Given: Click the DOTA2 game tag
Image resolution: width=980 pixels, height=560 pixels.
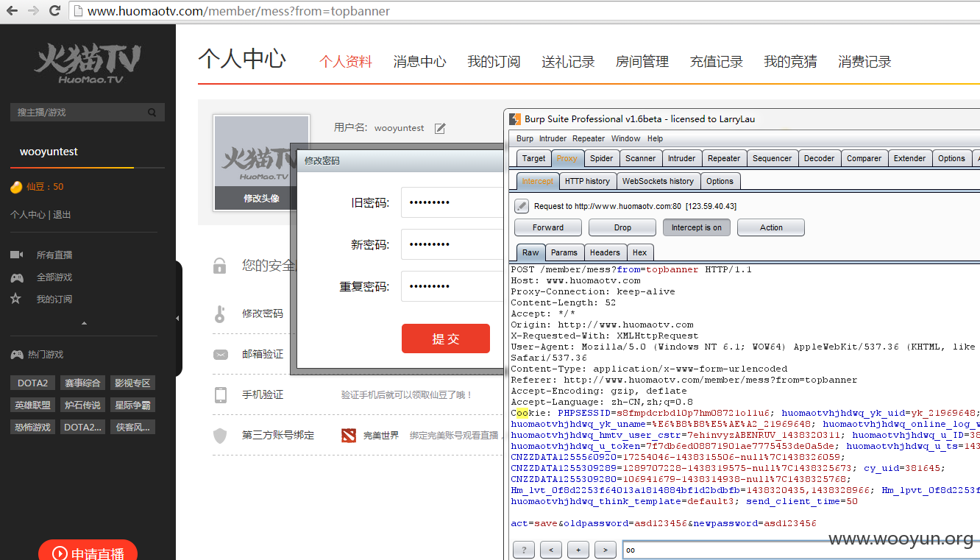Looking at the screenshot, I should pos(33,383).
